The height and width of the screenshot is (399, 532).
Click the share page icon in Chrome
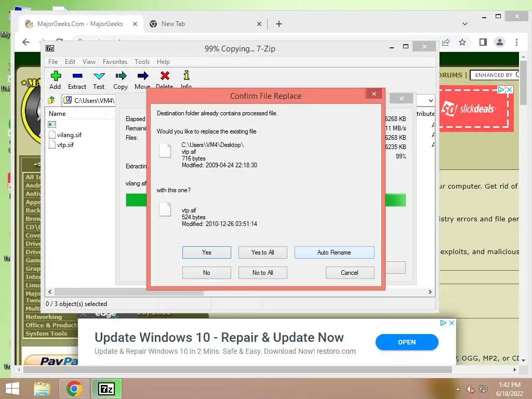[446, 42]
